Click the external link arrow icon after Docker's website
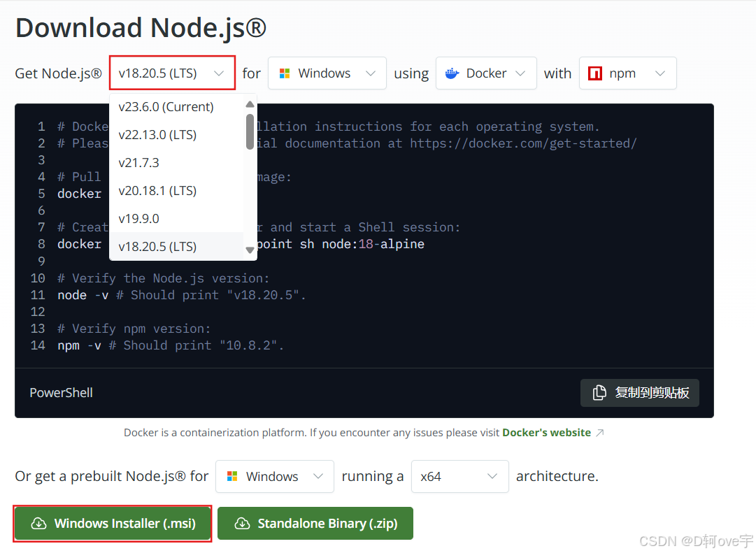 pos(600,433)
